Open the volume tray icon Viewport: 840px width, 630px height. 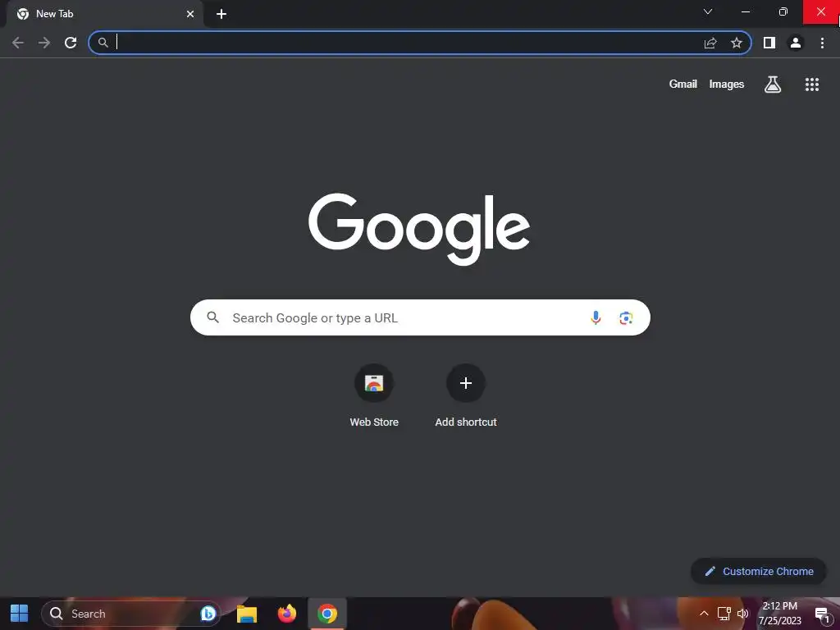coord(742,614)
